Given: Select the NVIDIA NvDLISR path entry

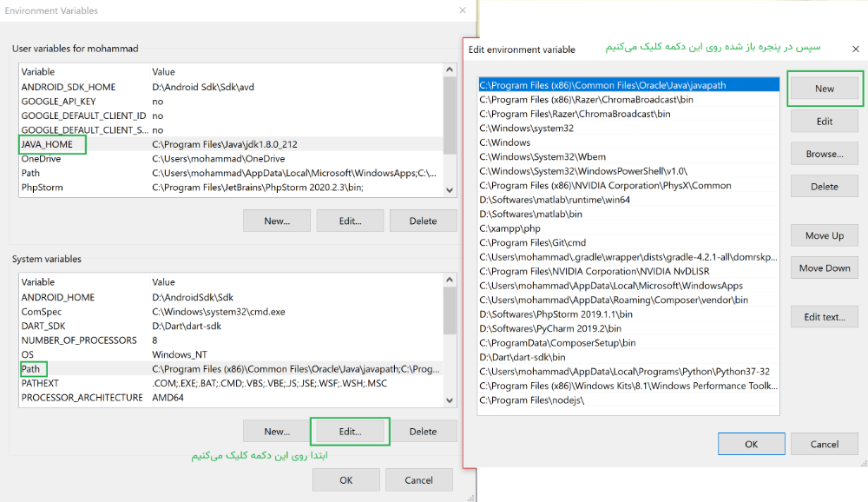Looking at the screenshot, I should point(628,272).
